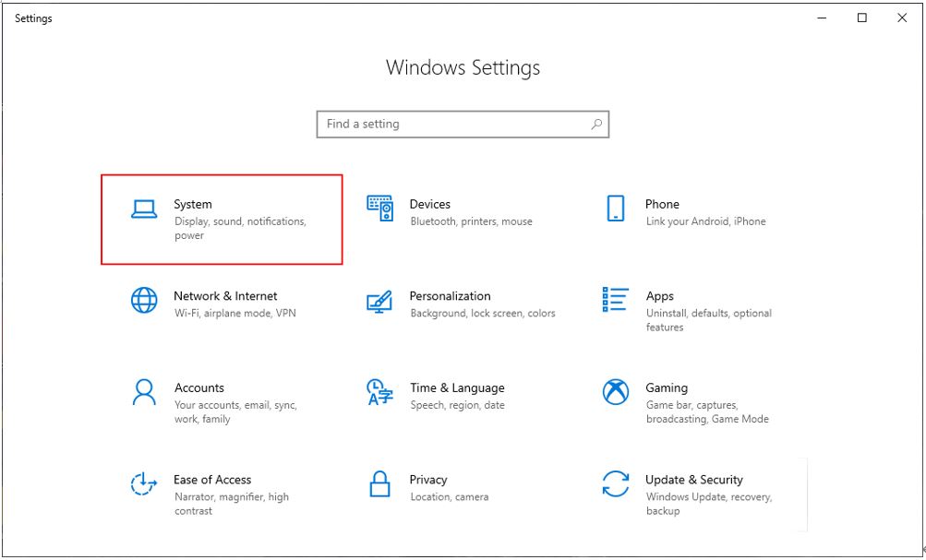Open the Devices keyboard and speaker icon
This screenshot has width=926, height=560.
click(379, 209)
